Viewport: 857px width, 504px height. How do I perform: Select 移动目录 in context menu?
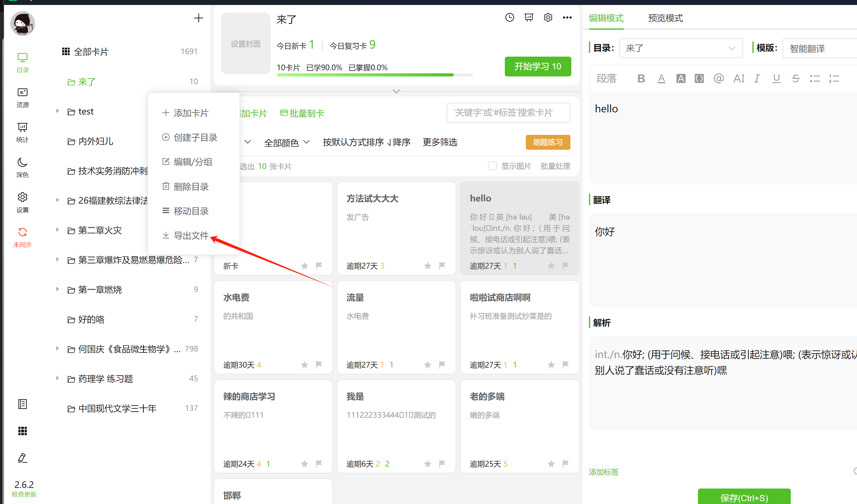click(x=185, y=211)
